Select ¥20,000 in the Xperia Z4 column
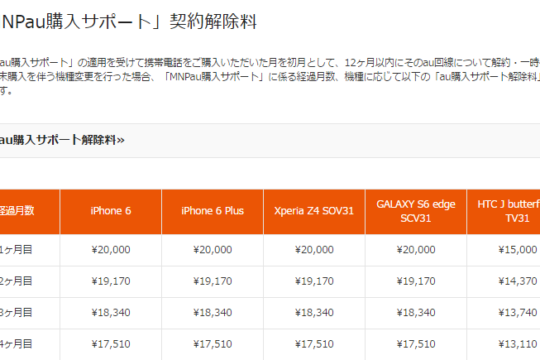The image size is (540, 360). click(x=314, y=250)
